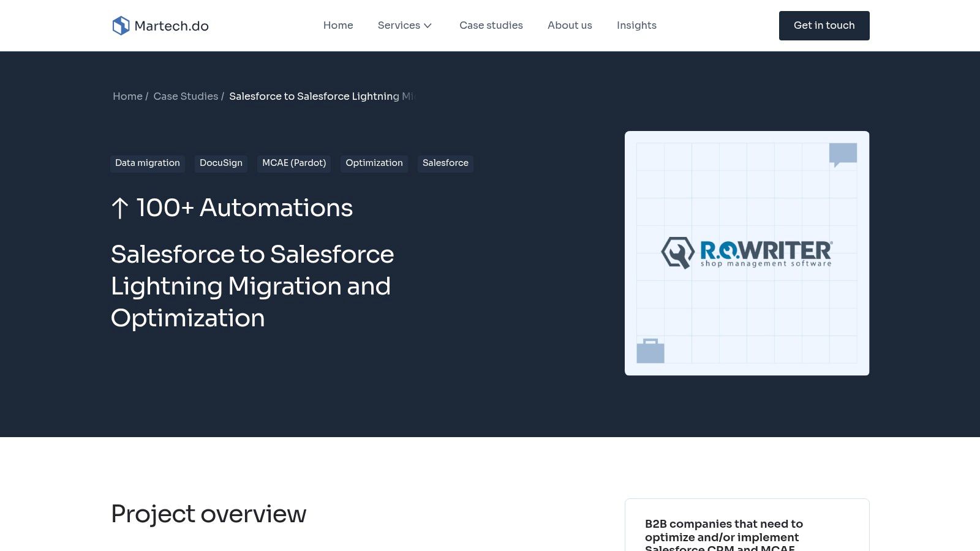Screen dimensions: 980x551
Task: Expand the Services dropdown menu
Action: click(x=405, y=25)
